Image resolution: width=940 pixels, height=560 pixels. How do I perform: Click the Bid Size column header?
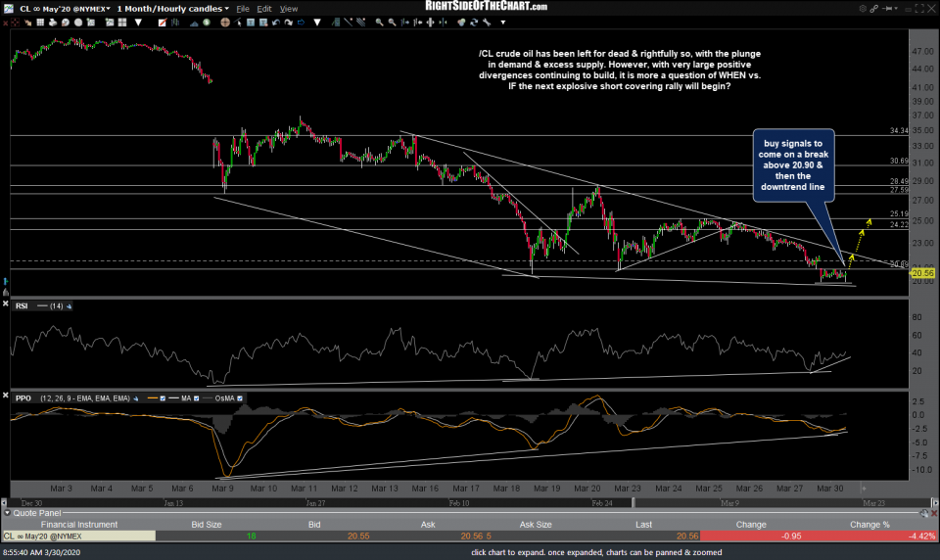tap(207, 524)
